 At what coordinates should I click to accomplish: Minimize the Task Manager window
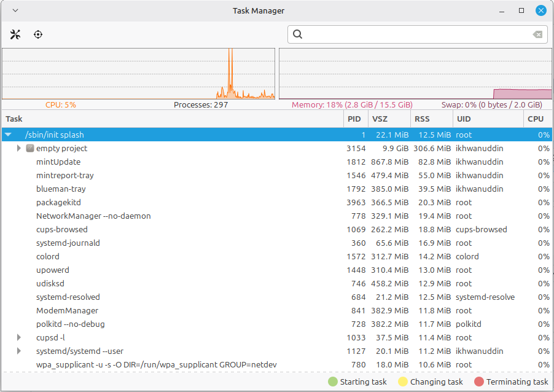coord(501,10)
